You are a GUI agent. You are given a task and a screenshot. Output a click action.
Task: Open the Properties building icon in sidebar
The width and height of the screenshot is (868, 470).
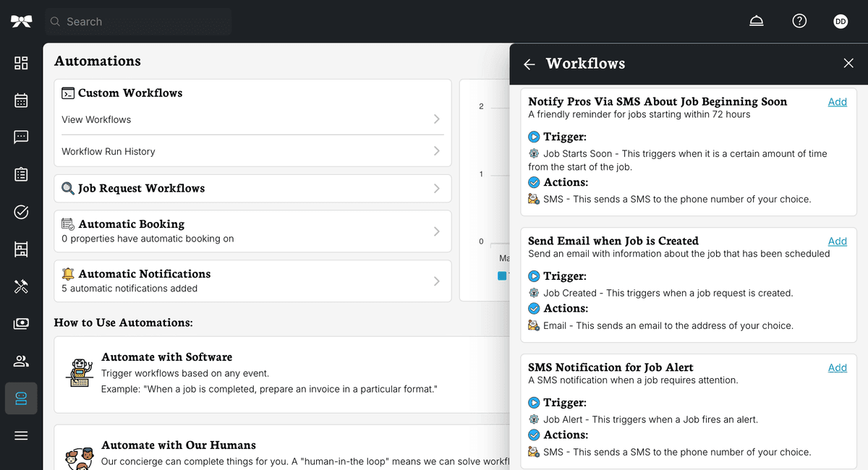point(21,249)
